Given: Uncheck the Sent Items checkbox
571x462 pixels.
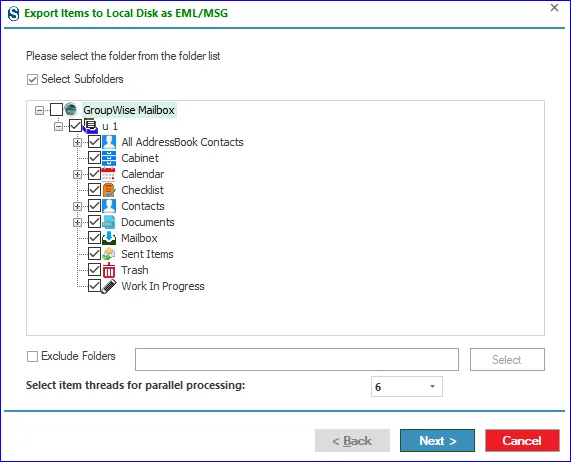Looking at the screenshot, I should (94, 254).
